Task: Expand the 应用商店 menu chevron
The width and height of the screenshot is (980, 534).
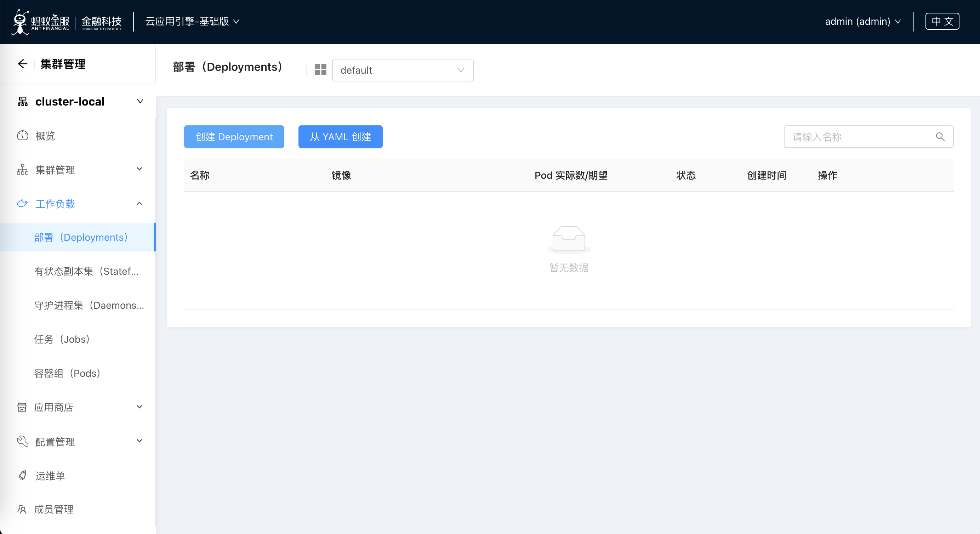Action: tap(139, 407)
